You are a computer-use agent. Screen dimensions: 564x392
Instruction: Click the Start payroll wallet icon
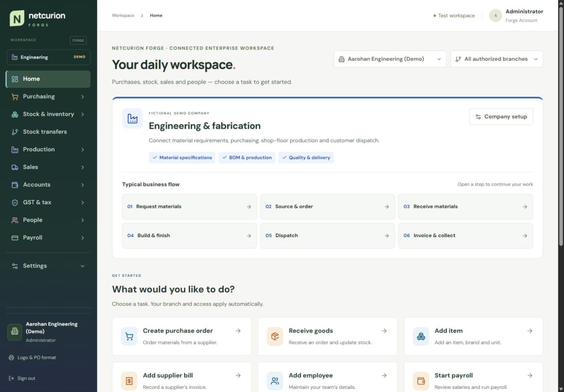pos(421,381)
